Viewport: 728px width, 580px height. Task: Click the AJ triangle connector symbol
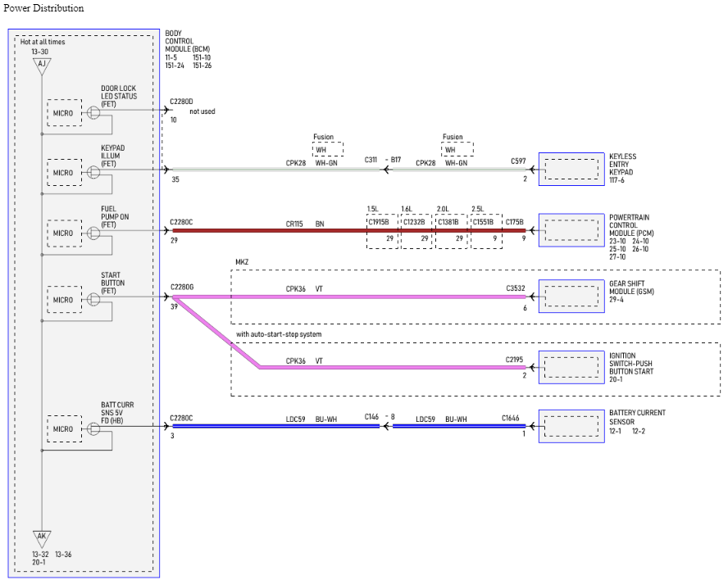coord(42,66)
